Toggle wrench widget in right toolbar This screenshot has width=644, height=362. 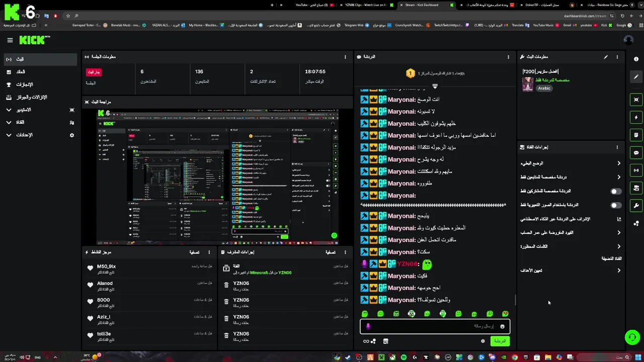[636, 206]
